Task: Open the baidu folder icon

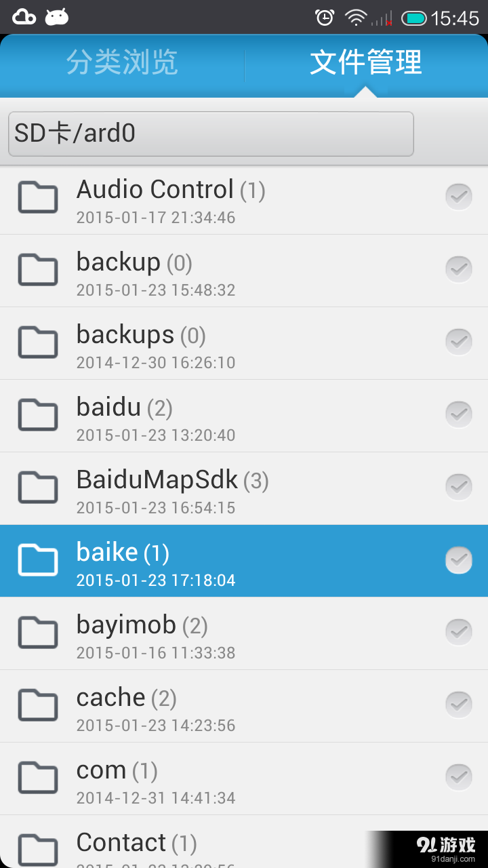Action: coord(37,415)
